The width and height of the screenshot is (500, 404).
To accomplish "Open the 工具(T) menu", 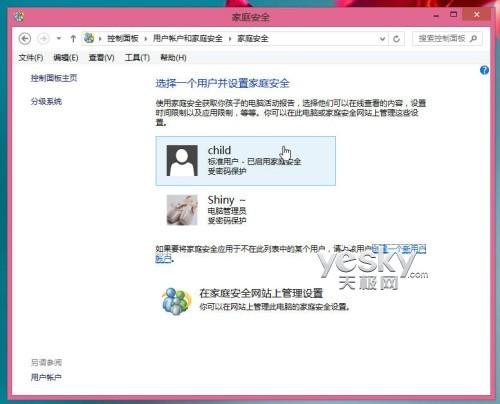I will 137,58.
